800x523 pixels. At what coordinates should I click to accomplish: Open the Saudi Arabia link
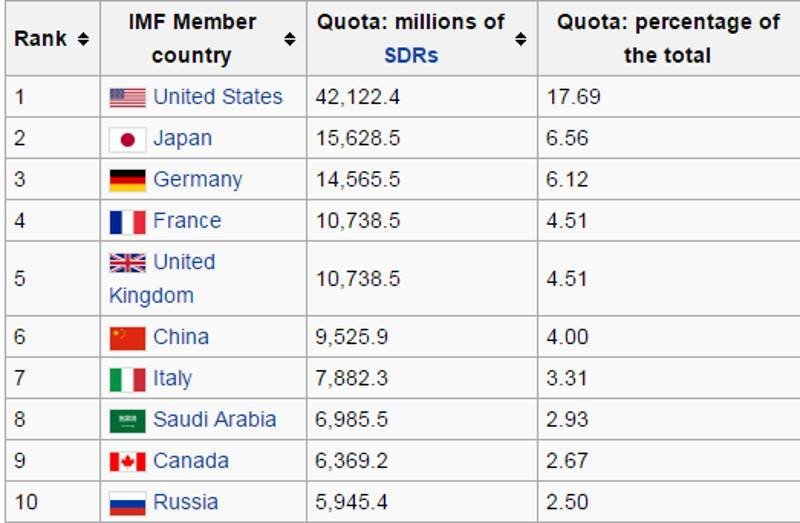click(x=215, y=419)
